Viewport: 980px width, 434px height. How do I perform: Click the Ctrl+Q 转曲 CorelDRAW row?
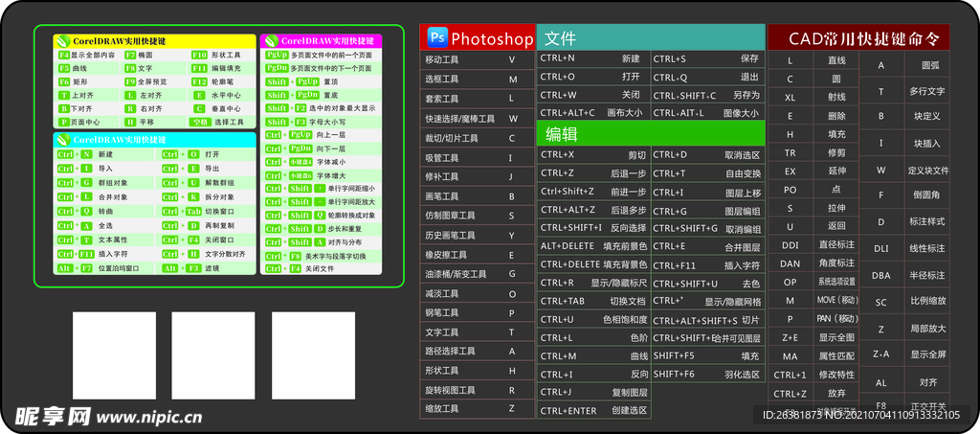tap(103, 212)
